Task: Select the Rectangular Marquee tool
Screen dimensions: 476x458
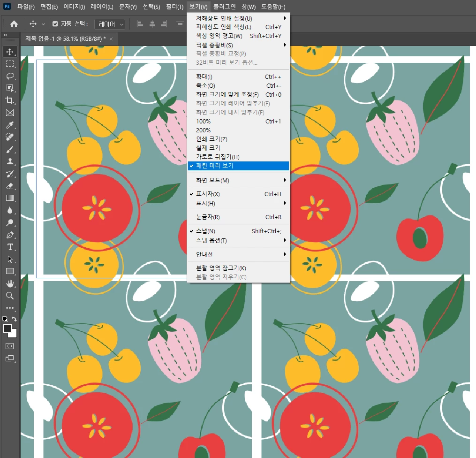Action: click(x=10, y=64)
